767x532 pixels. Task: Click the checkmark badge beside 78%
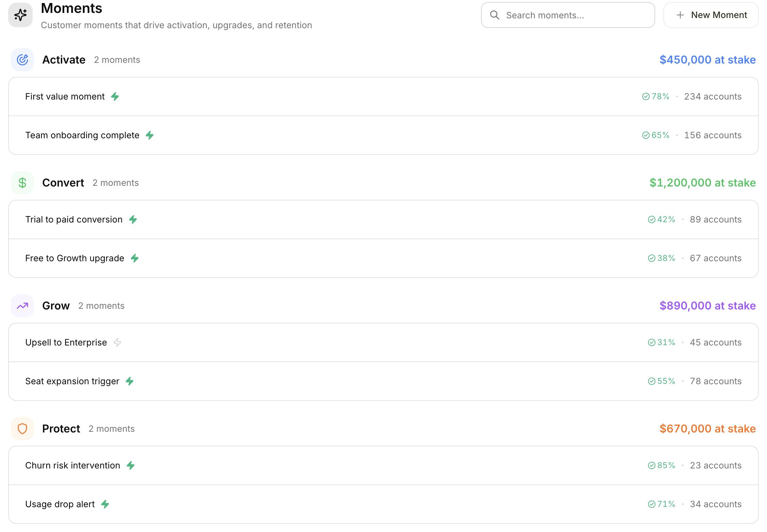point(646,96)
